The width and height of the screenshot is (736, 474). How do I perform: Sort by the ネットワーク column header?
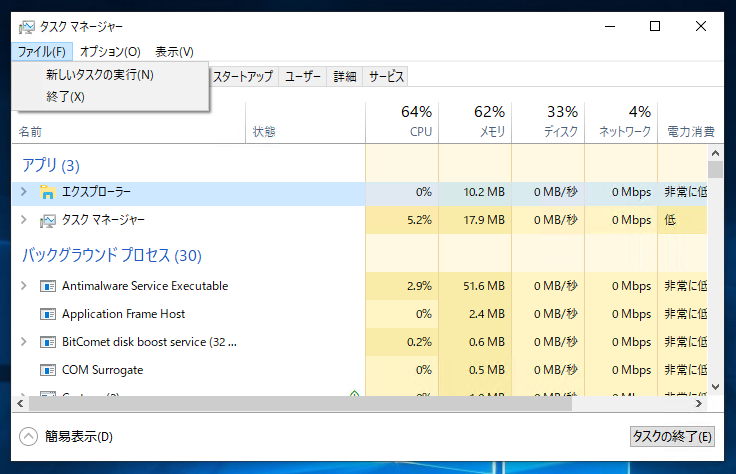tap(621, 123)
